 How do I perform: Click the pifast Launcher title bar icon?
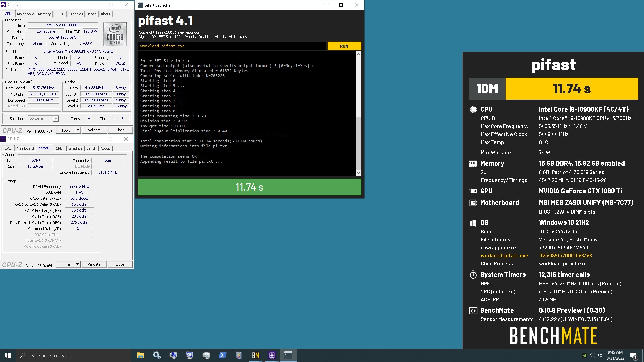[x=140, y=5]
